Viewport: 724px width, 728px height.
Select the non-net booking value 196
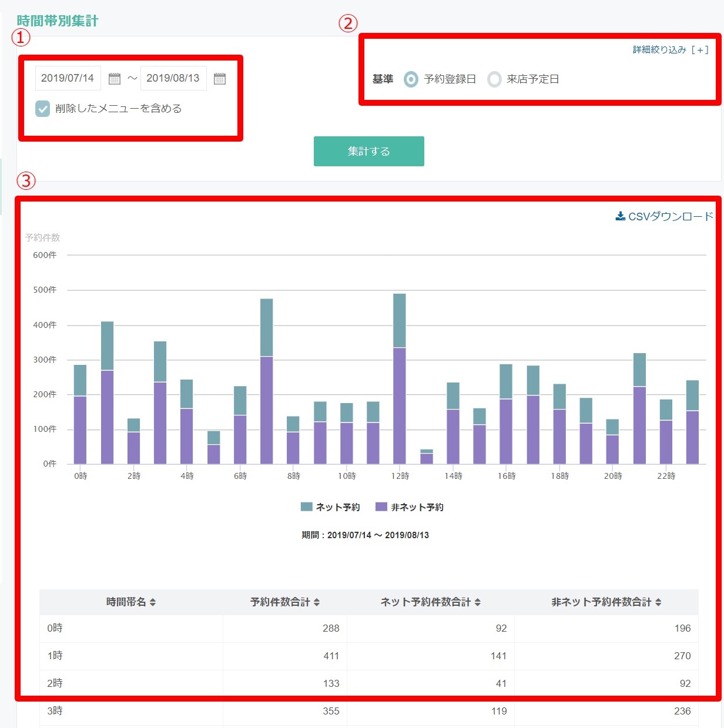coord(682,628)
